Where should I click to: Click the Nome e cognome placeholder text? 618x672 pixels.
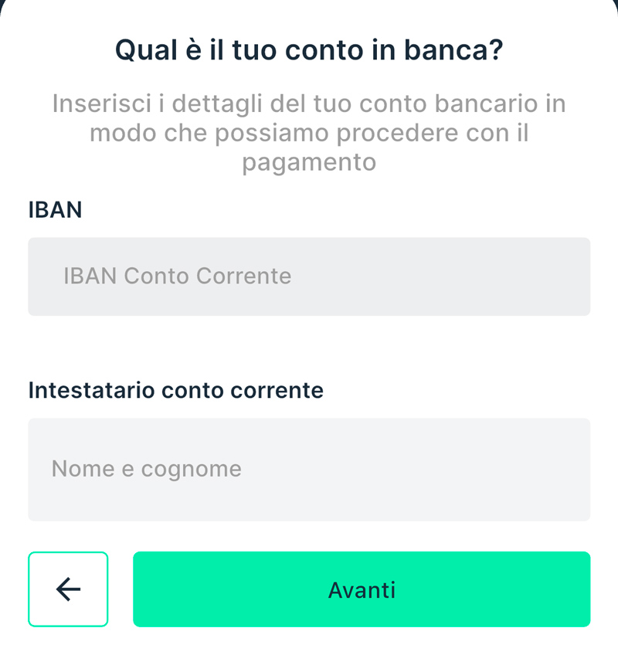(145, 469)
